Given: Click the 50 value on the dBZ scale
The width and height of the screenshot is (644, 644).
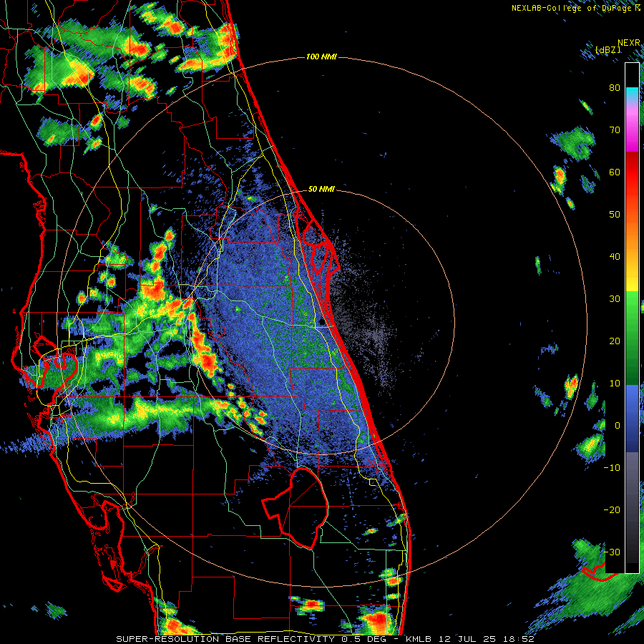Looking at the screenshot, I should tap(615, 215).
